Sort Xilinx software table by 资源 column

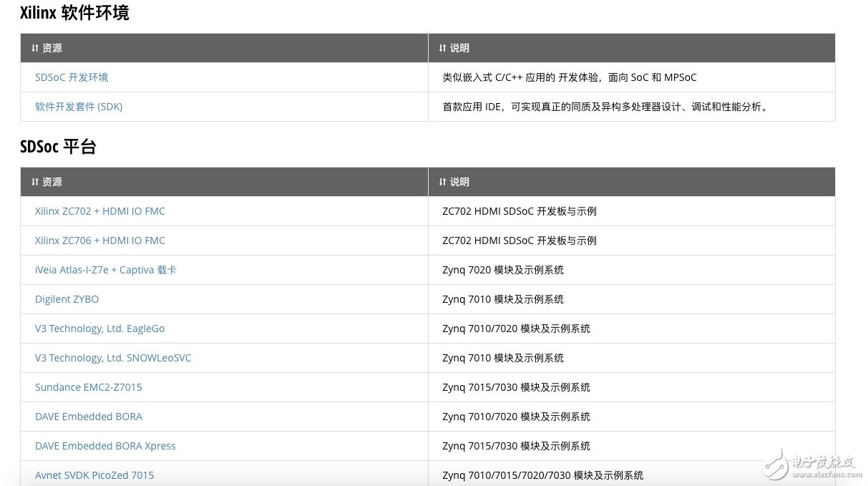tap(47, 48)
